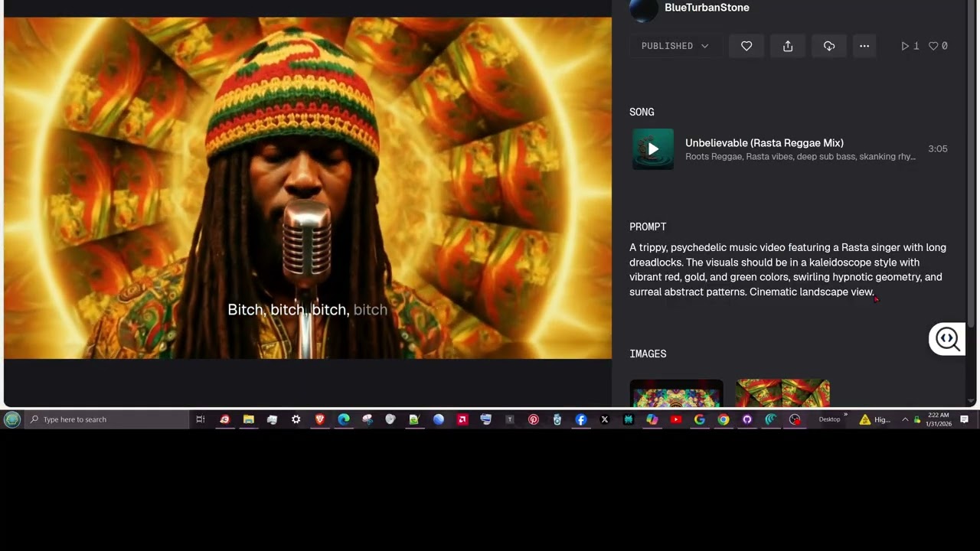Open the teal wave app taskbar icon
Screen dimensions: 980x551
pos(770,419)
